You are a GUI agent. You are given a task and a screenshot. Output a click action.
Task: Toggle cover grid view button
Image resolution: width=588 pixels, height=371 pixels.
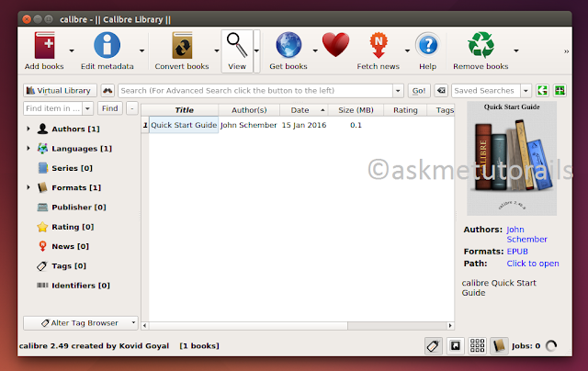tap(477, 345)
